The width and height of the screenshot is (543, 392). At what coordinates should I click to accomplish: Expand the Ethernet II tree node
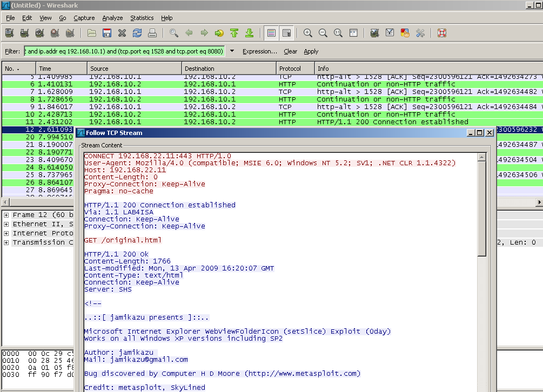[x=6, y=224]
